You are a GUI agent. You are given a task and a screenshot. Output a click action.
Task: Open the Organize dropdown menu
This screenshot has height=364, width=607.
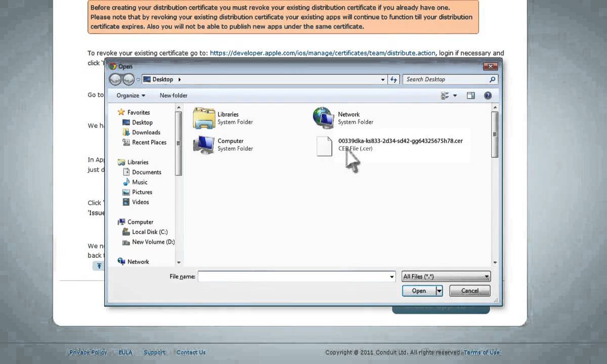coord(131,96)
